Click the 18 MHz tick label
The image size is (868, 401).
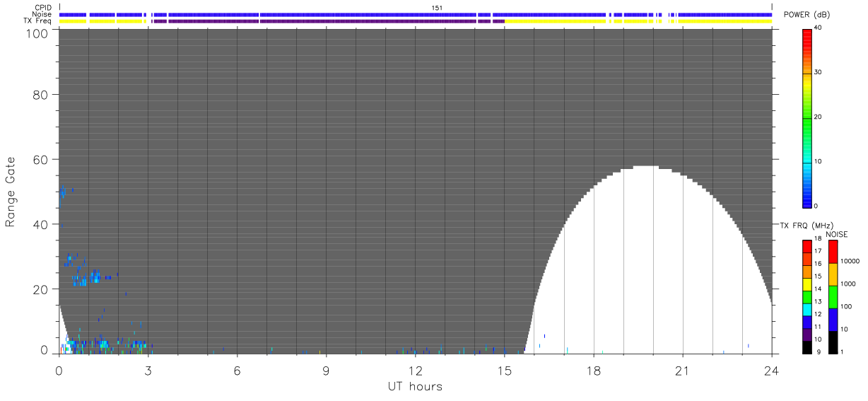coord(818,240)
